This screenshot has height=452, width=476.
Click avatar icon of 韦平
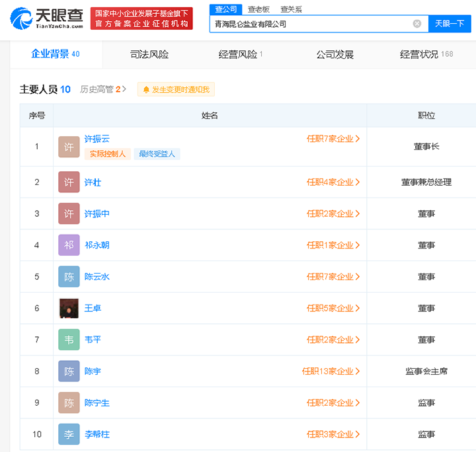coord(69,340)
